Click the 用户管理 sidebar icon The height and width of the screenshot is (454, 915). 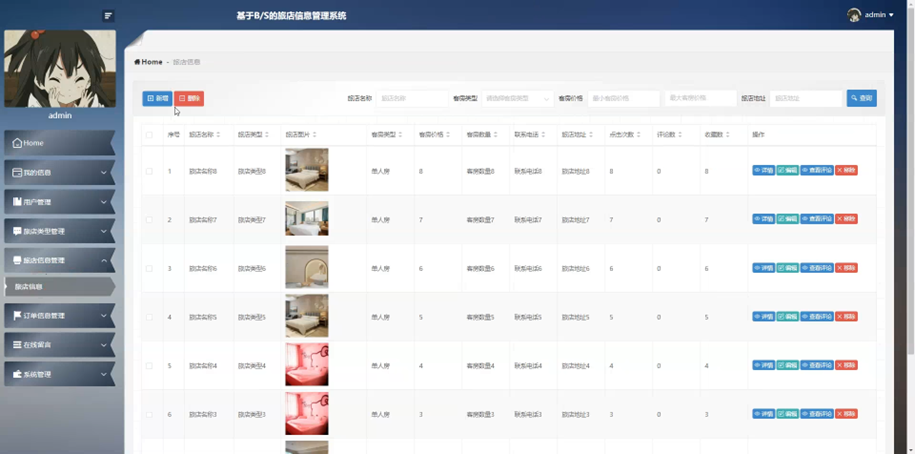click(x=17, y=202)
